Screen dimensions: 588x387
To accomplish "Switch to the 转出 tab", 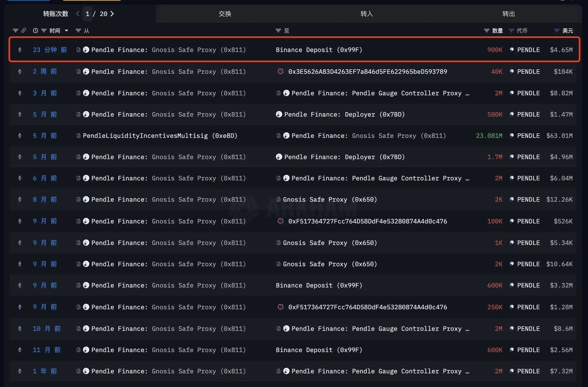I will click(x=508, y=14).
